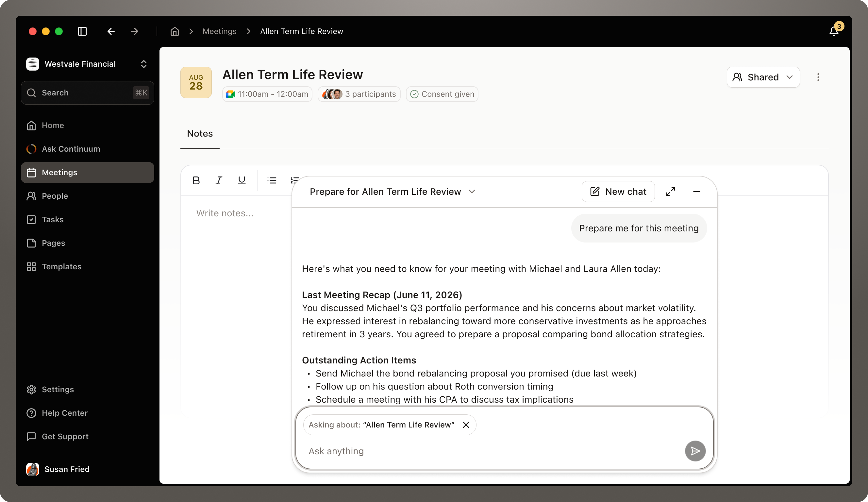868x502 pixels.
Task: Click the sidebar Search field
Action: coord(88,93)
